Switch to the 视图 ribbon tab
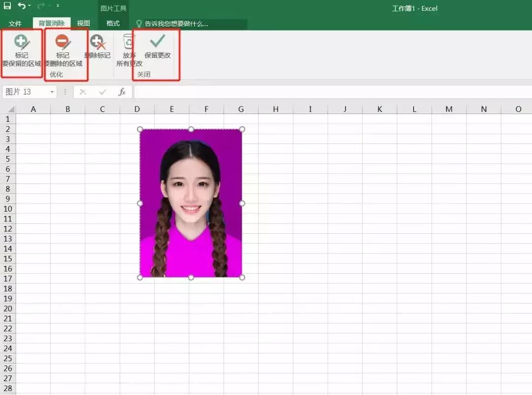532x395 pixels. click(x=83, y=23)
